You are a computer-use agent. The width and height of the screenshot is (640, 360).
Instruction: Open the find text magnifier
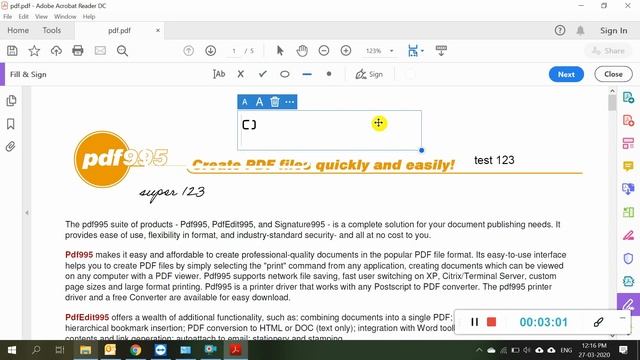122,51
